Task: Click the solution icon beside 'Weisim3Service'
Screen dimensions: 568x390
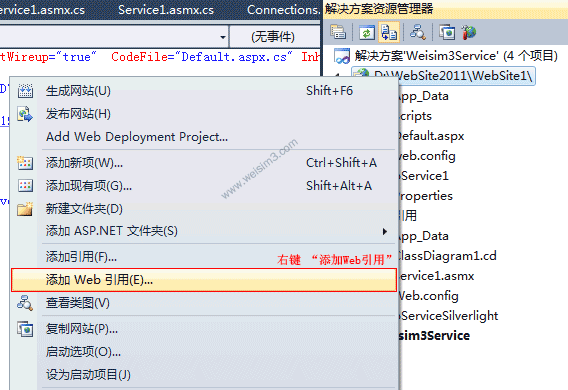Action: [x=342, y=56]
